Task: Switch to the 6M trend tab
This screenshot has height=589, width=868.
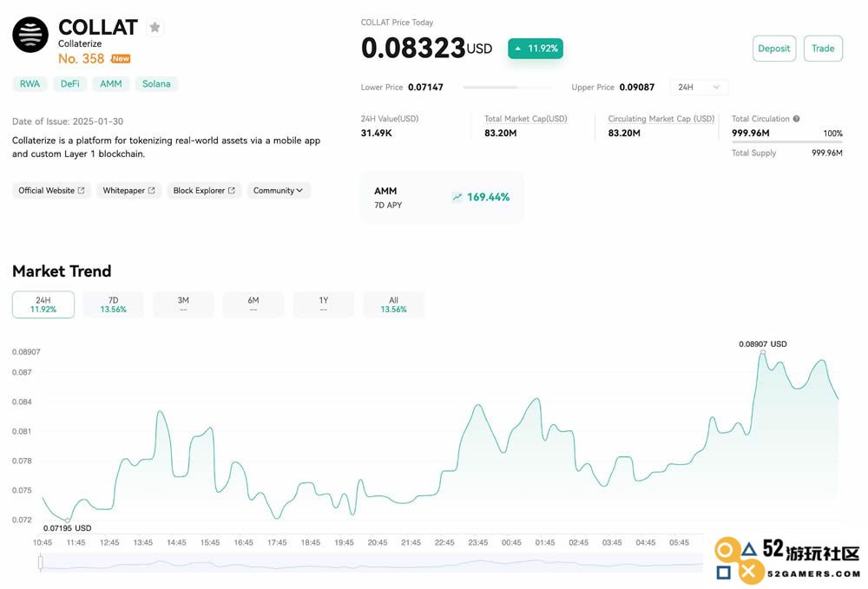Action: point(253,304)
